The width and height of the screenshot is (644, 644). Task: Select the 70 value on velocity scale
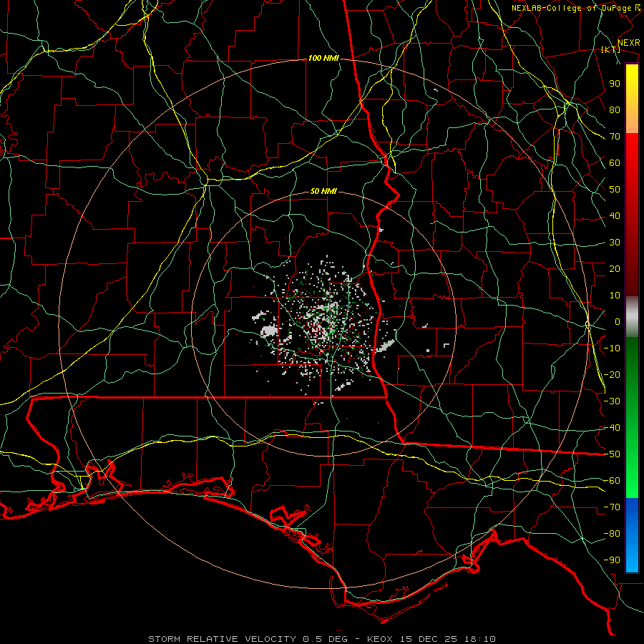(615, 137)
